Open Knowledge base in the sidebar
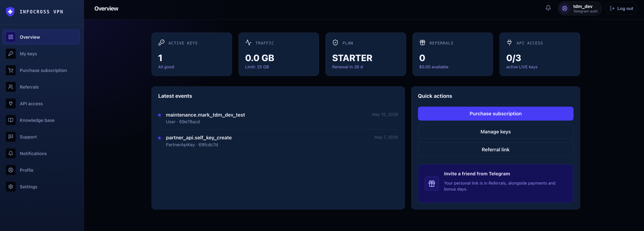The width and height of the screenshot is (644, 231). [x=41, y=120]
